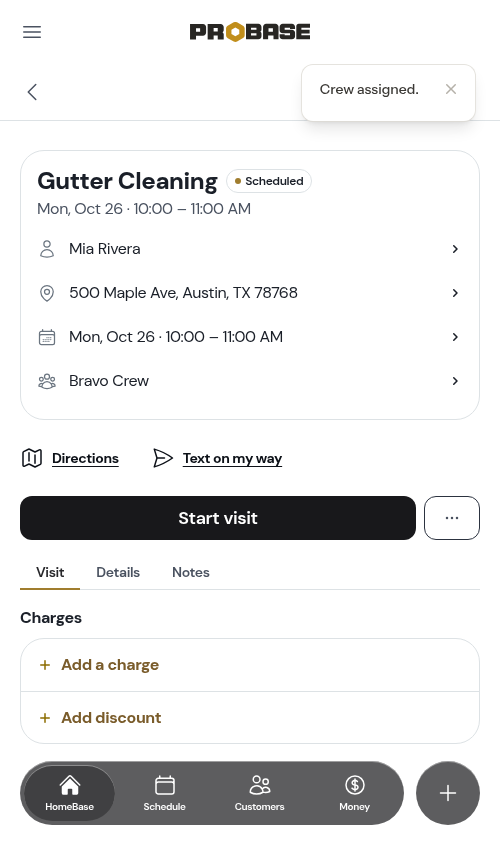Screen dimensions: 500x845
Task: Click the map icon beside Directions
Action: pos(32,458)
